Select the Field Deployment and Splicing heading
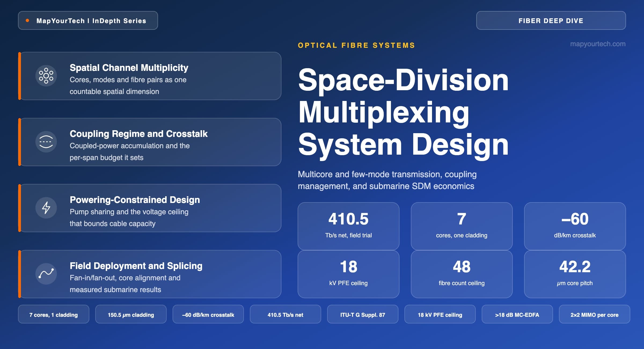The width and height of the screenshot is (644, 349). (136, 266)
